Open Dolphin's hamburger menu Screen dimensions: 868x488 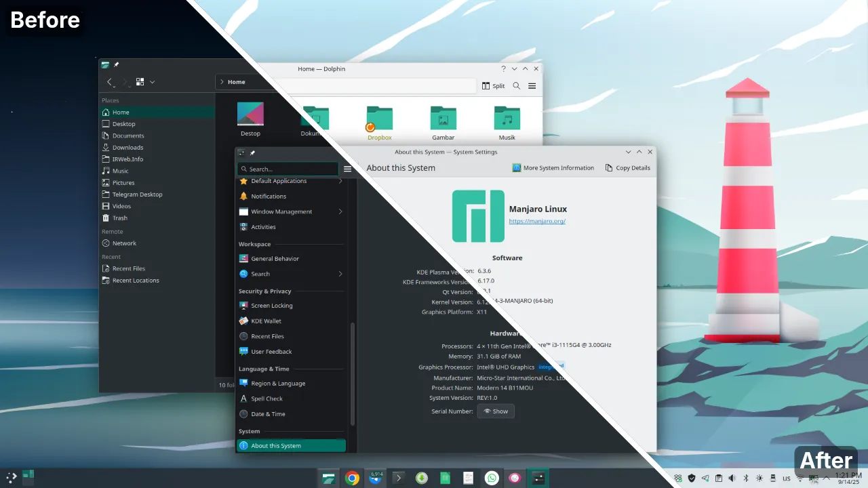[x=532, y=86]
